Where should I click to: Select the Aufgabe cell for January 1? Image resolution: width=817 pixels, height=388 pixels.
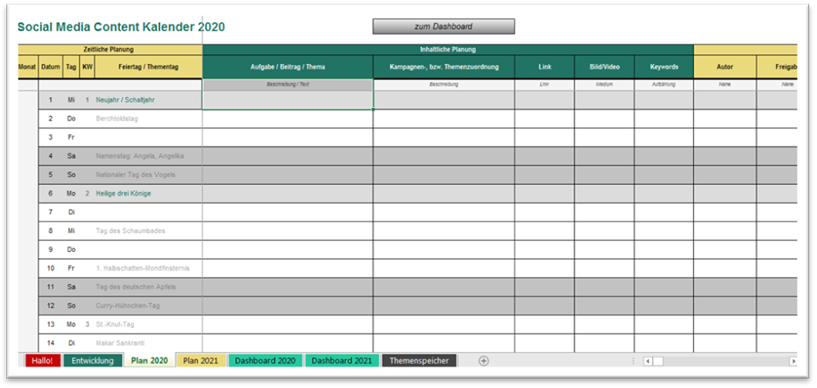point(288,100)
